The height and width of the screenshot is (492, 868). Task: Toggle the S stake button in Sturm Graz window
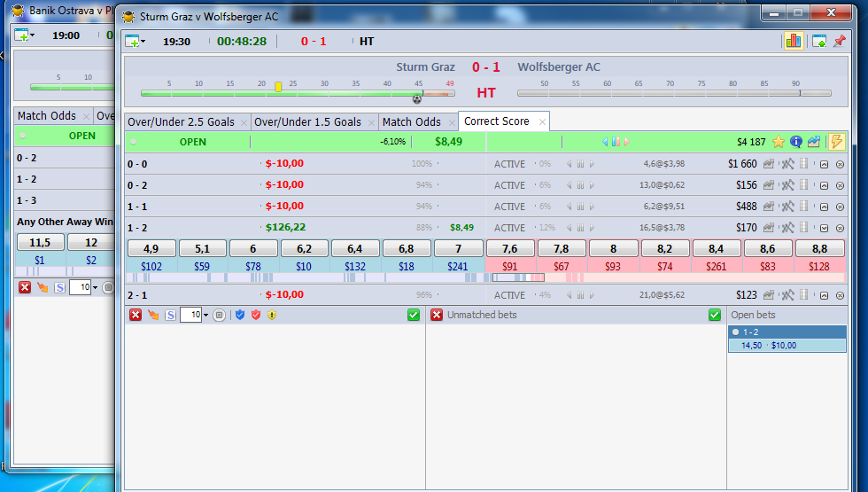pyautogui.click(x=170, y=316)
